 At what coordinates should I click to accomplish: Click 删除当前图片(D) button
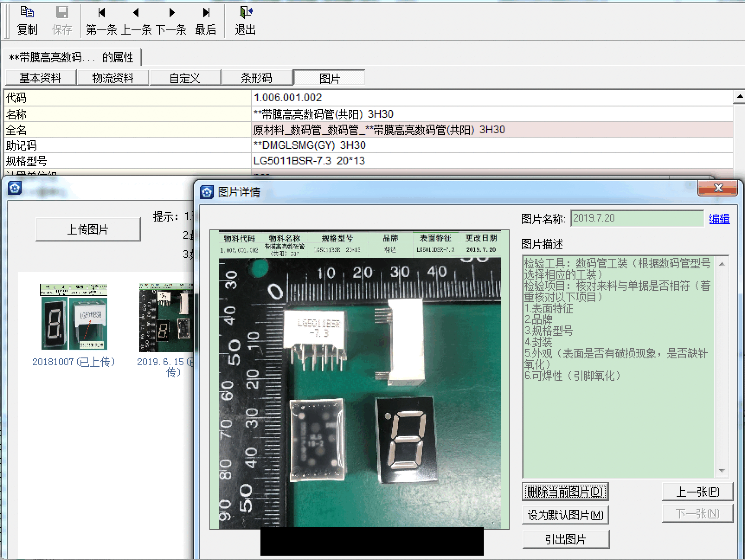pos(565,492)
